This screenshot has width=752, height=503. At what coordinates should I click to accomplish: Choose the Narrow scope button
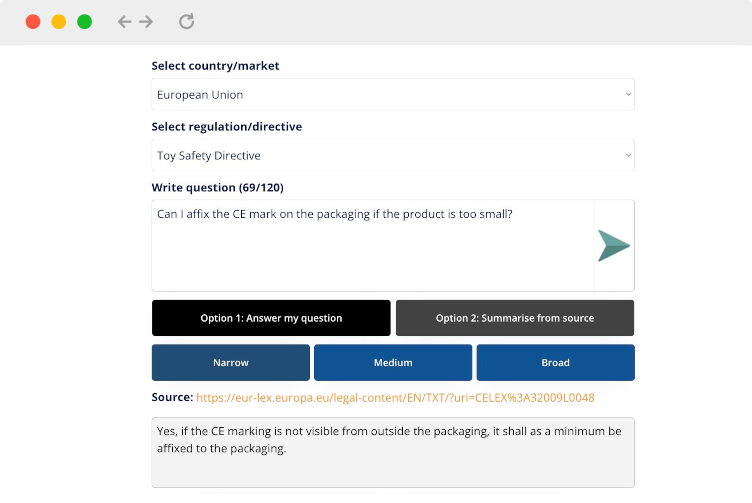pyautogui.click(x=231, y=363)
